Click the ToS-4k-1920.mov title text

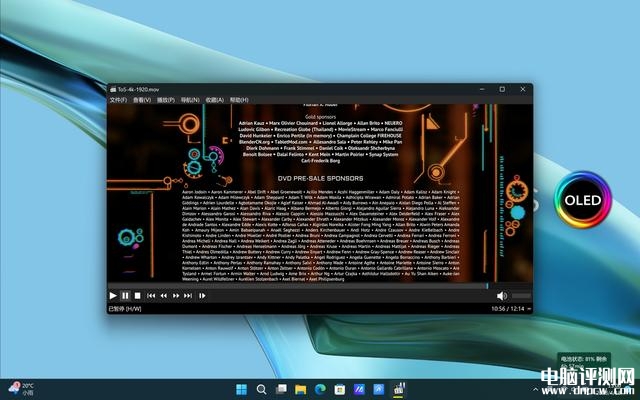point(138,89)
